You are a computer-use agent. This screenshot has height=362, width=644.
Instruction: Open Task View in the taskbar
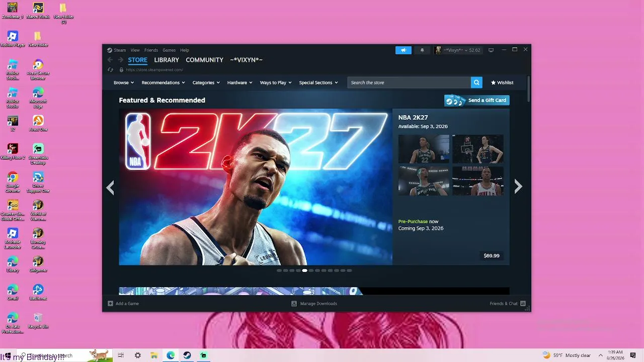click(121, 355)
